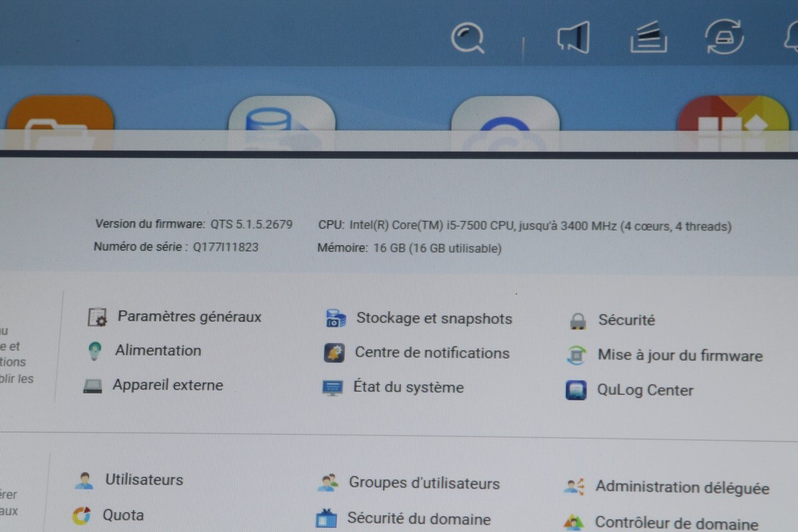Screen dimensions: 798x532
Task: Open Contrôleur de domaine
Action: [676, 523]
